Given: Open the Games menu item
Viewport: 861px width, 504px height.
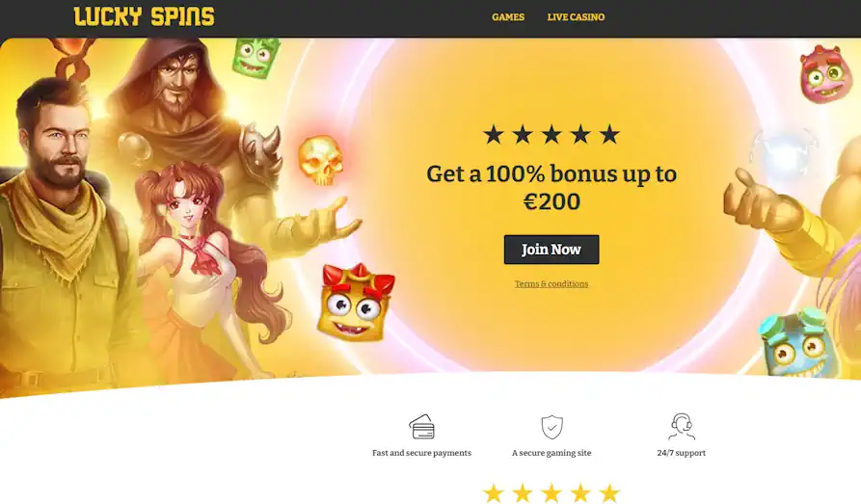Looking at the screenshot, I should pos(508,17).
